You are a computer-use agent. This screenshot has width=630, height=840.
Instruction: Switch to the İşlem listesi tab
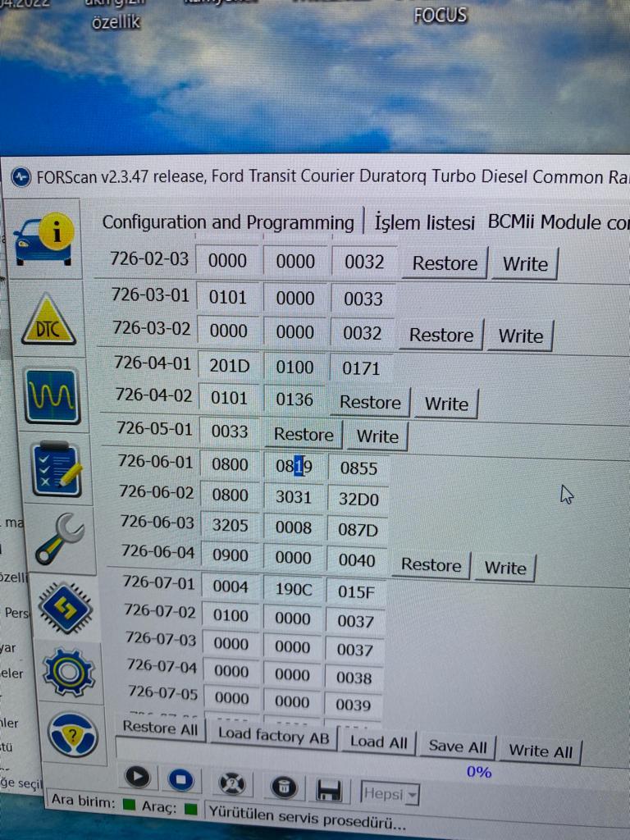point(424,222)
